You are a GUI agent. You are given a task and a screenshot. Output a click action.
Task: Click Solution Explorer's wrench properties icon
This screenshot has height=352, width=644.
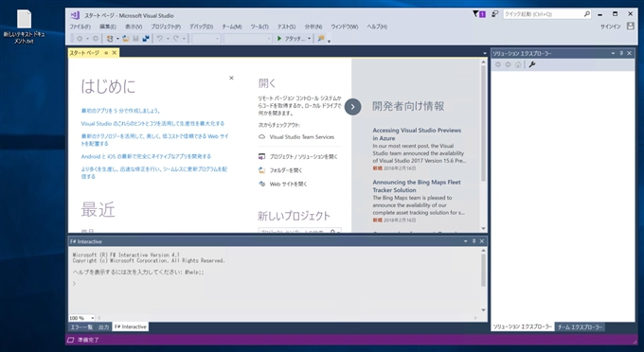click(x=532, y=65)
